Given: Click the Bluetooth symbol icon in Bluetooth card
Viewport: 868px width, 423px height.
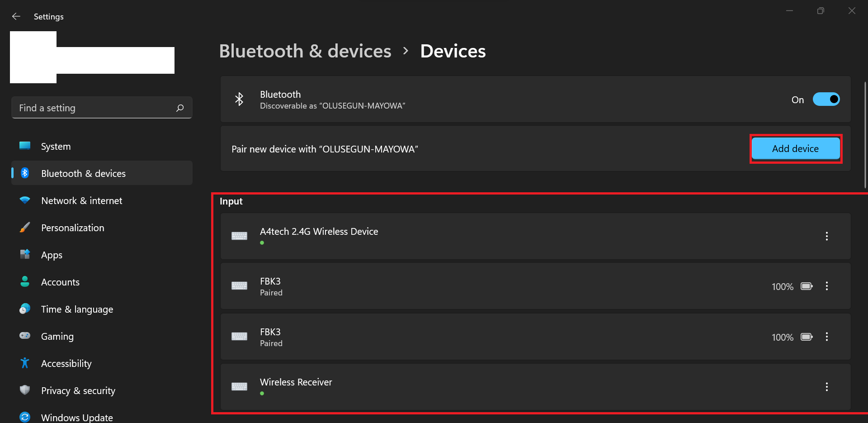Looking at the screenshot, I should coord(239,99).
